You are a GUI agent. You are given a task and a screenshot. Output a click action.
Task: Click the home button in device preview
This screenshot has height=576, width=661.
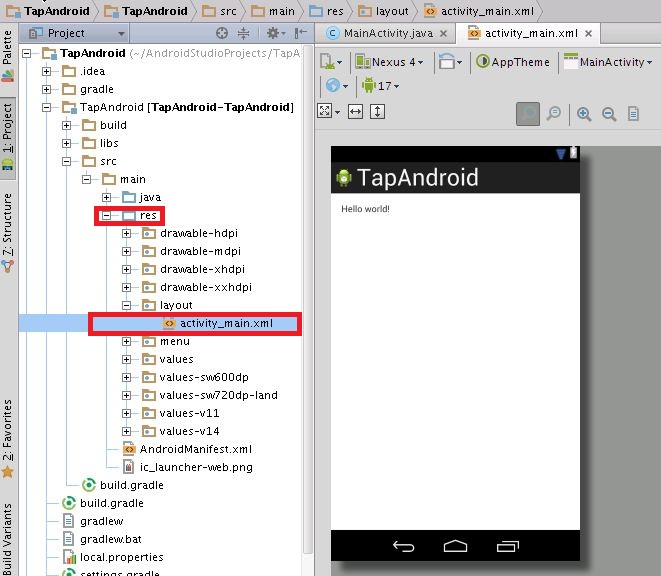pos(455,546)
